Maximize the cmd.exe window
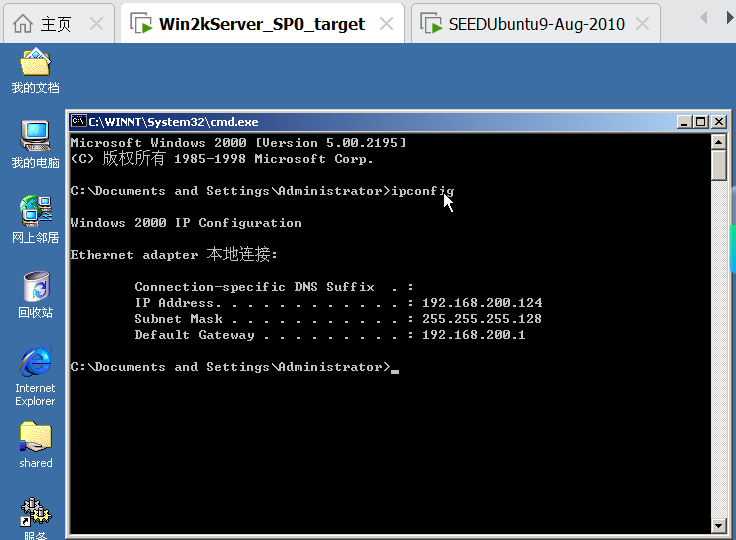Image resolution: width=736 pixels, height=540 pixels. pyautogui.click(x=700, y=122)
